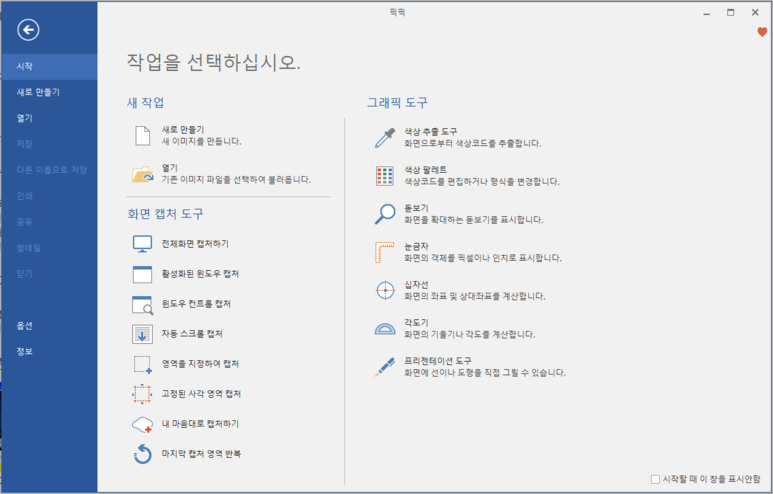
Task: Open 정보 from the sidebar
Action: point(49,352)
